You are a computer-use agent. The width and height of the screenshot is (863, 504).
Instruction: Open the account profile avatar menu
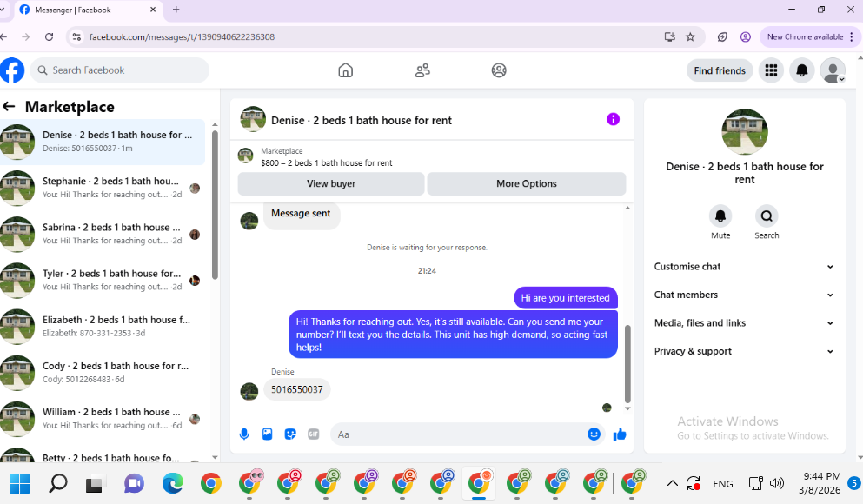(x=833, y=70)
